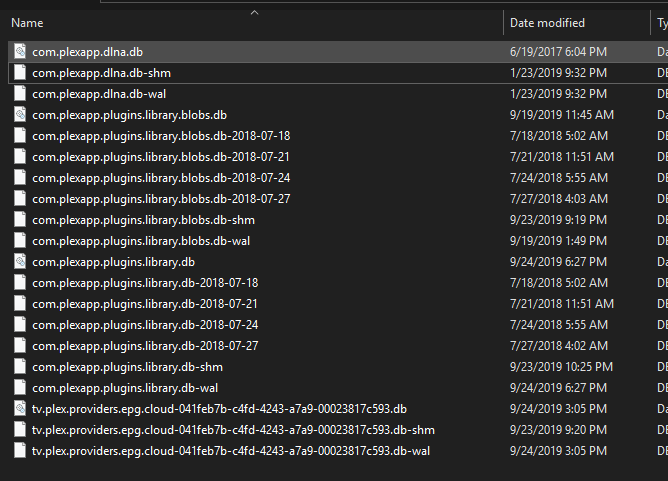Sort files by the Name column header
668x481 pixels.
pos(27,23)
